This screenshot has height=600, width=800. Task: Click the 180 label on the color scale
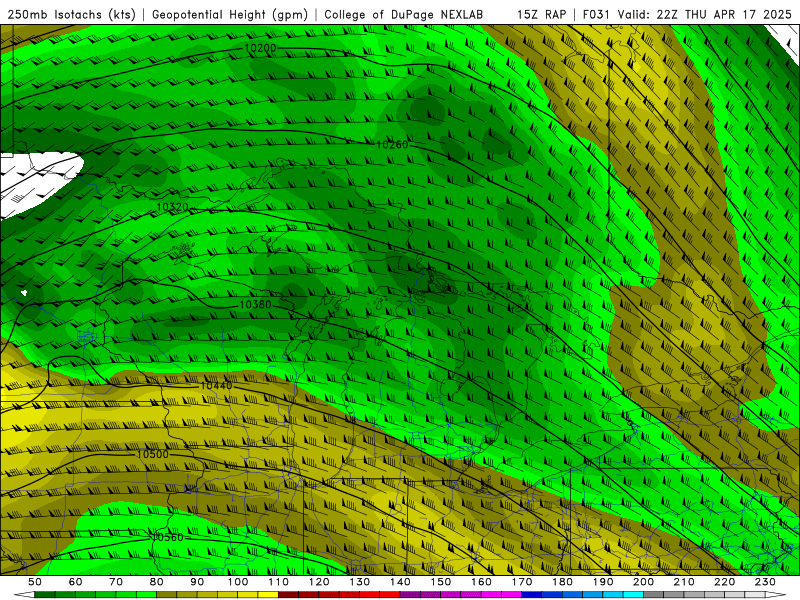click(562, 582)
